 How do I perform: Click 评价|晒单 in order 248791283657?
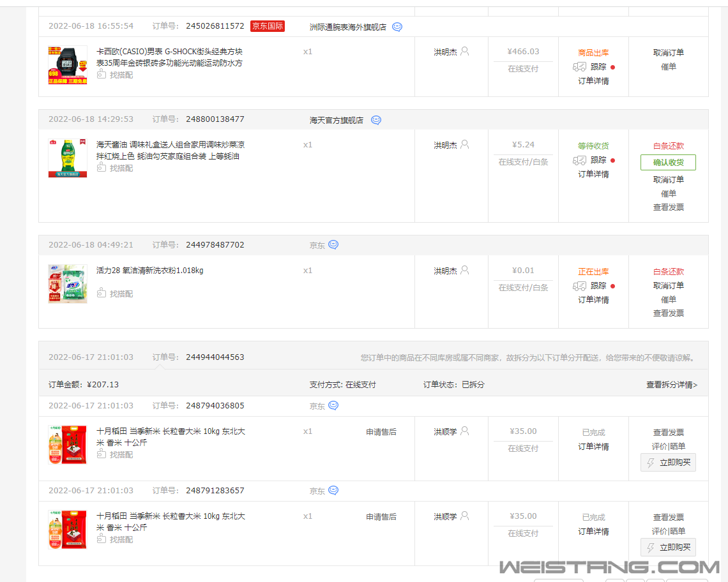coord(668,531)
